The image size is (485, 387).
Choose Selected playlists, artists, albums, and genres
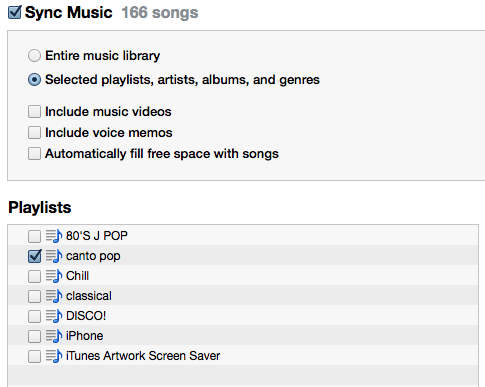(x=34, y=80)
